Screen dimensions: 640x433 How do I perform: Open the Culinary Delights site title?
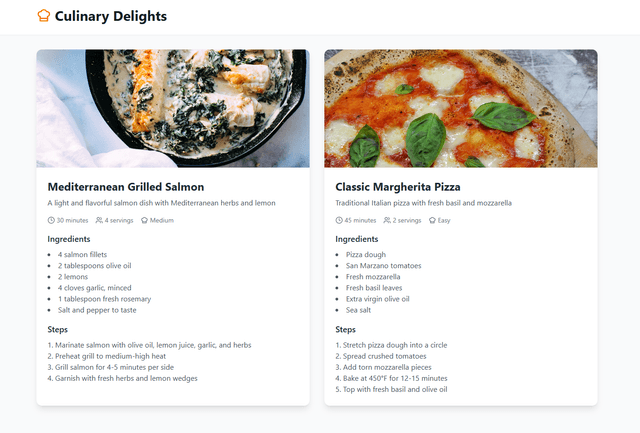click(111, 16)
